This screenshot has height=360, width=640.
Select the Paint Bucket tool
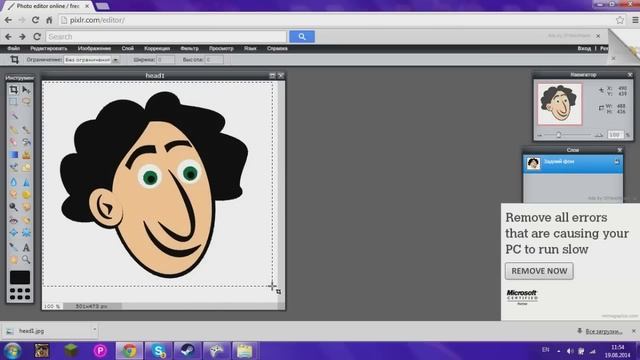pos(26,142)
